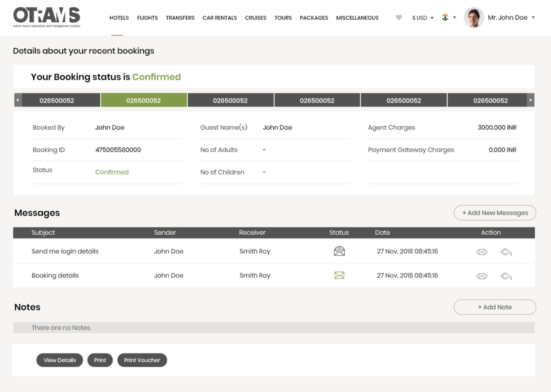Go to the Hotels menu
This screenshot has width=551, height=392.
(x=119, y=18)
